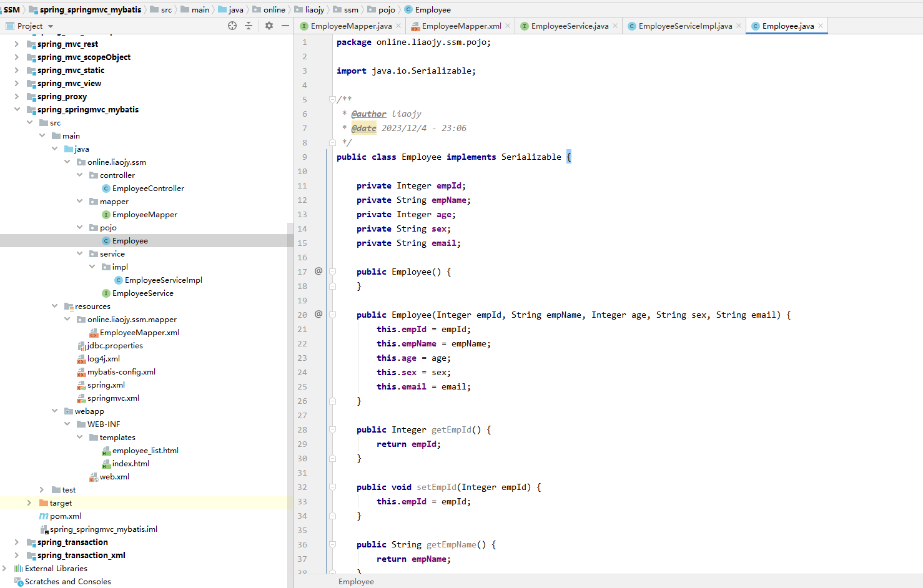Screen dimensions: 923x588
Task: Click the locate/select opened file target icon
Action: click(x=232, y=26)
